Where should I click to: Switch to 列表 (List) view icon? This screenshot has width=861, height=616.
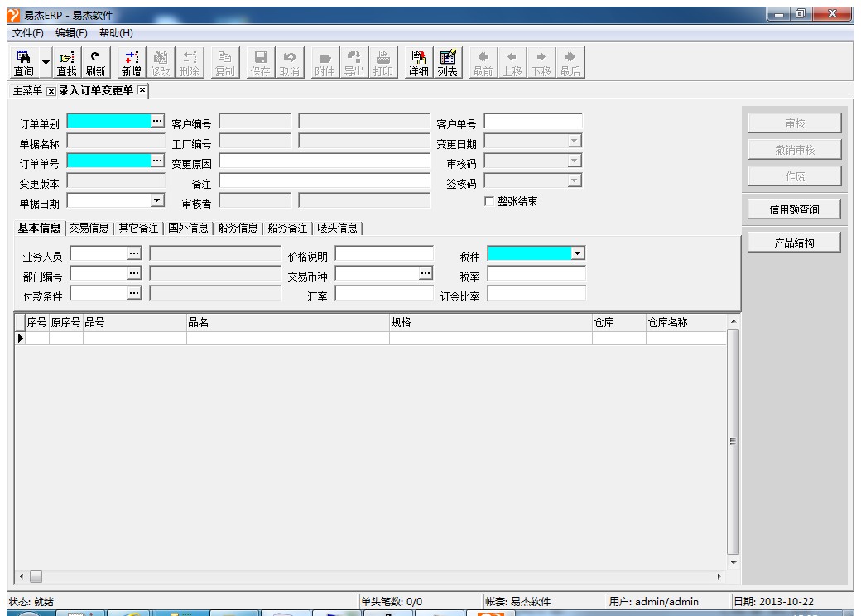click(x=448, y=63)
